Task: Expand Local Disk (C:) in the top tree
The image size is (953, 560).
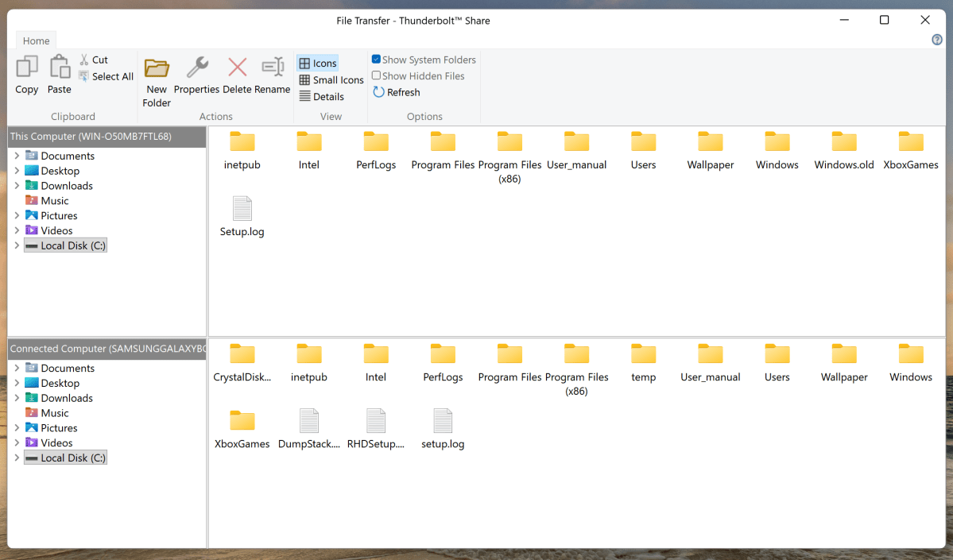Action: (x=16, y=245)
